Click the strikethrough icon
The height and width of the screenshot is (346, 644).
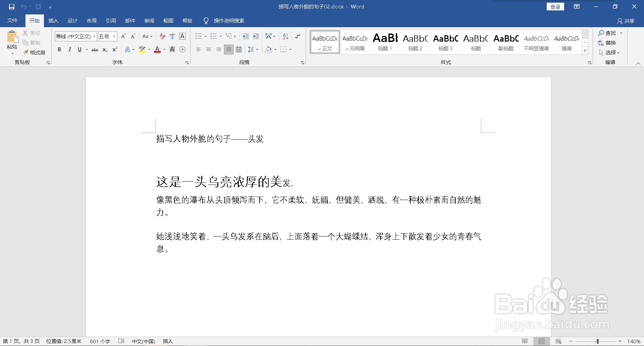pyautogui.click(x=95, y=49)
